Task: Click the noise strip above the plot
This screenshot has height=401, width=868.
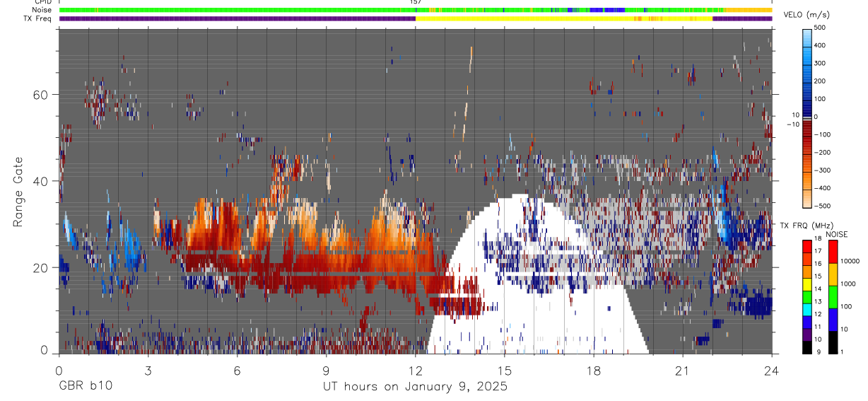Action: [x=415, y=10]
